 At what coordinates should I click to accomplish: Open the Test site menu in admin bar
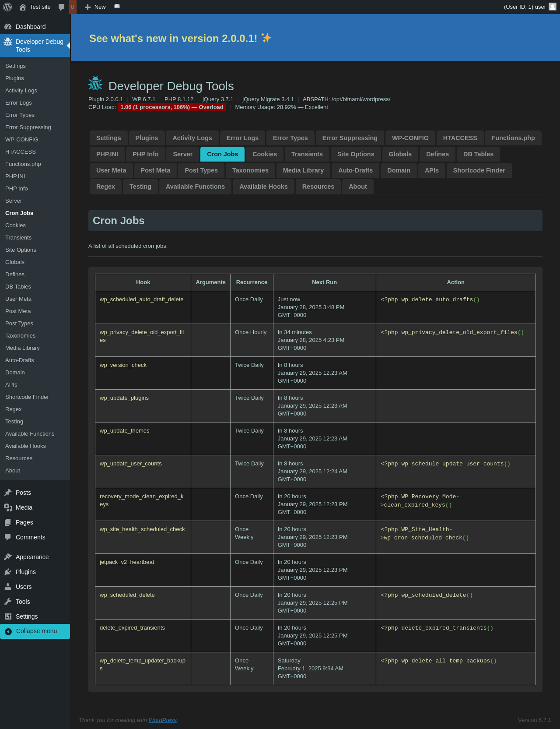pyautogui.click(x=35, y=7)
